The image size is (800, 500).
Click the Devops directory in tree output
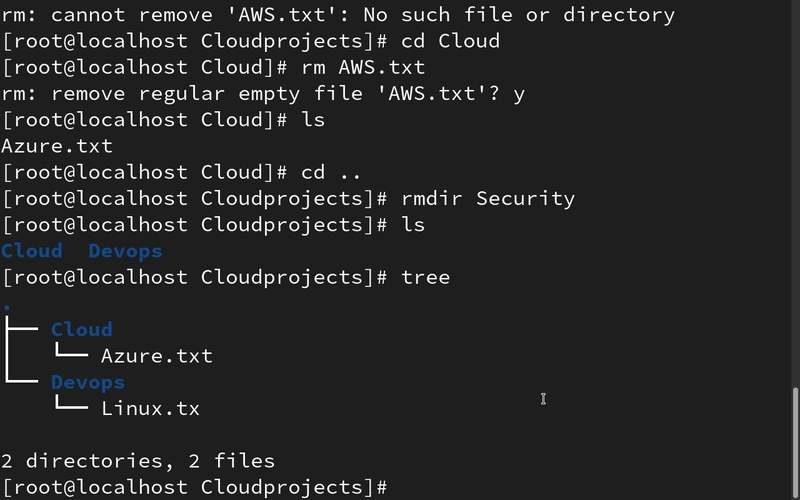click(x=88, y=382)
